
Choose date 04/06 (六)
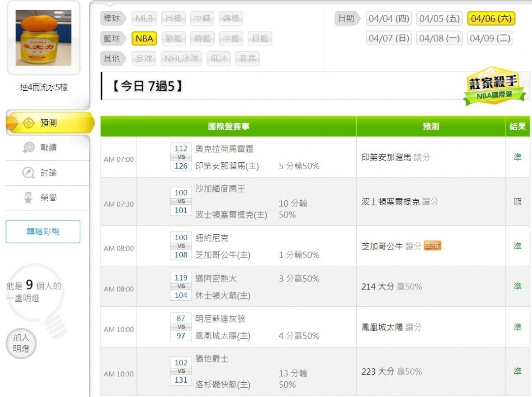(x=491, y=18)
